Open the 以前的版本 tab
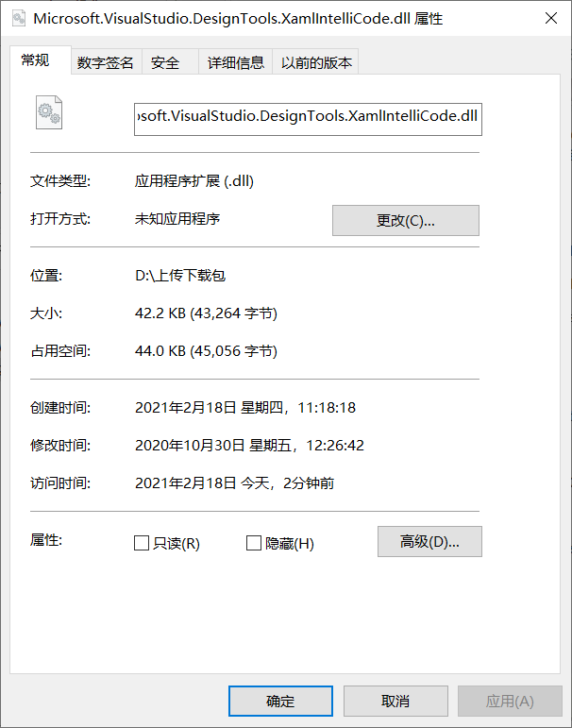Image resolution: width=572 pixels, height=728 pixels. 315,62
